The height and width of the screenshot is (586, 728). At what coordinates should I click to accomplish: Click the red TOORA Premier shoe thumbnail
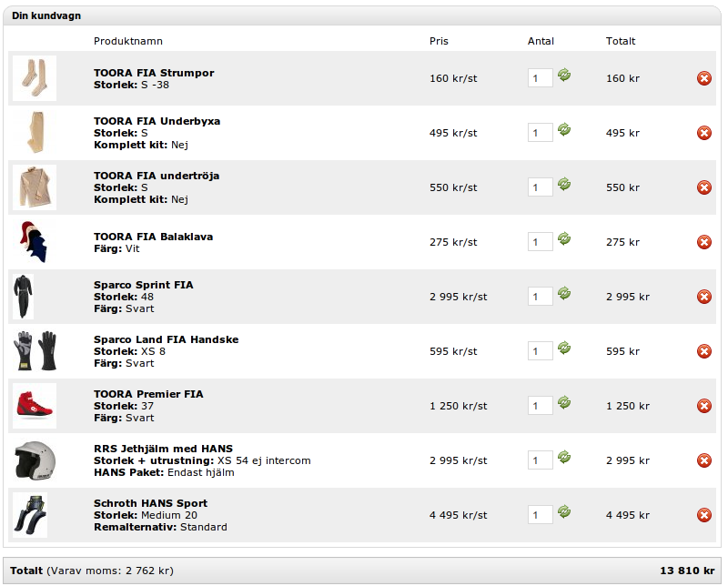pyautogui.click(x=35, y=406)
